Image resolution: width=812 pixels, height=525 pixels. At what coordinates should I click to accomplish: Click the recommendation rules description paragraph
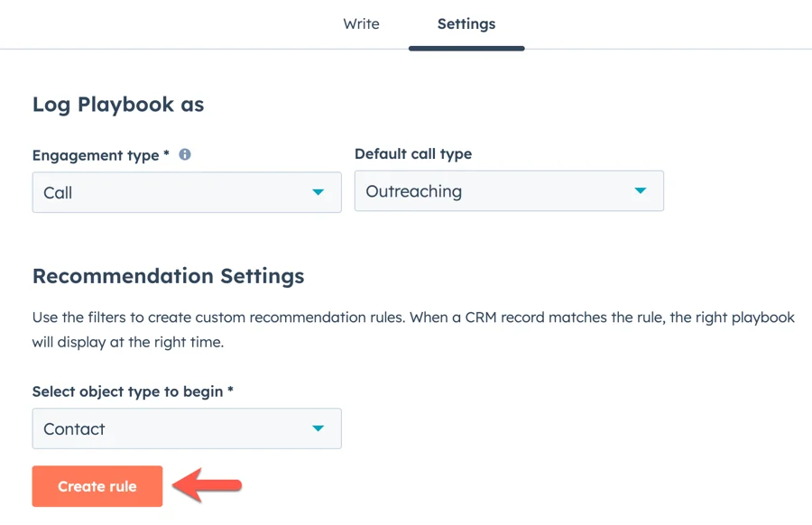[x=412, y=330]
